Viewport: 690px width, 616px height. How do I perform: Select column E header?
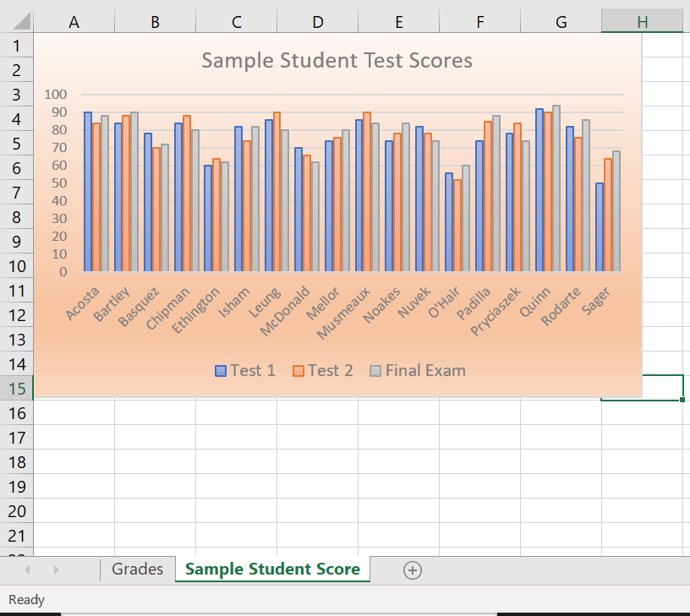point(398,22)
